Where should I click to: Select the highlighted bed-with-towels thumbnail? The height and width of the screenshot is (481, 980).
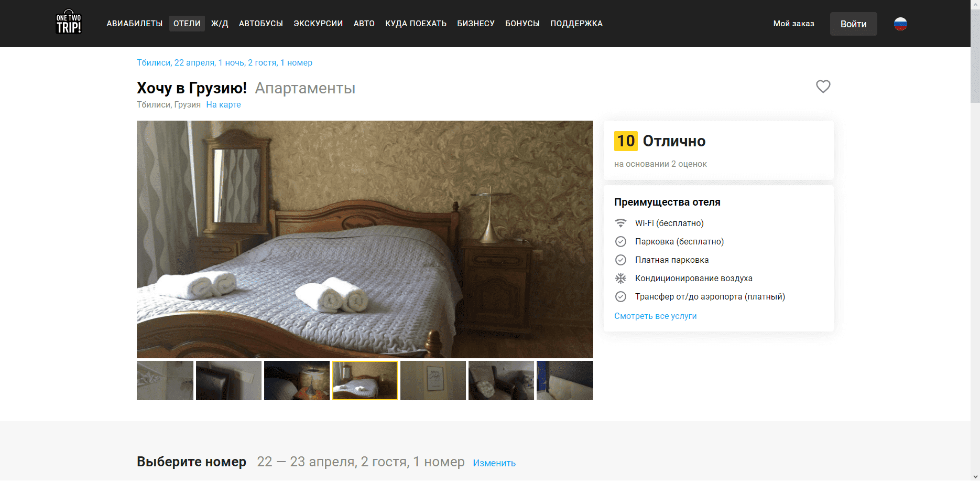(x=365, y=380)
